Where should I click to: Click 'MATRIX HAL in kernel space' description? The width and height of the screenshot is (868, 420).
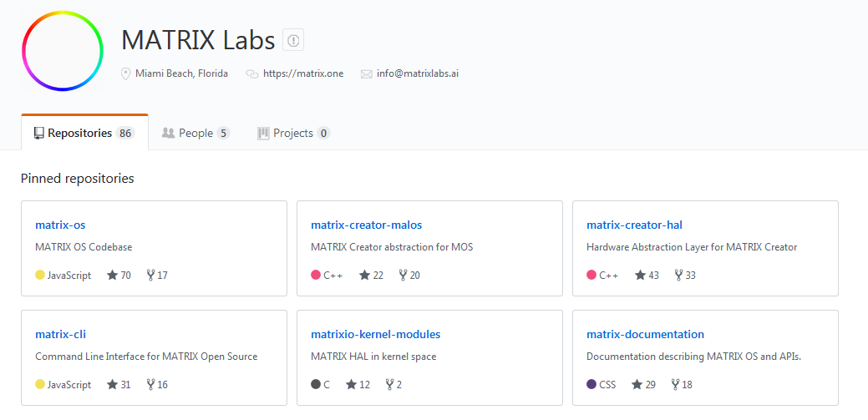coord(373,357)
